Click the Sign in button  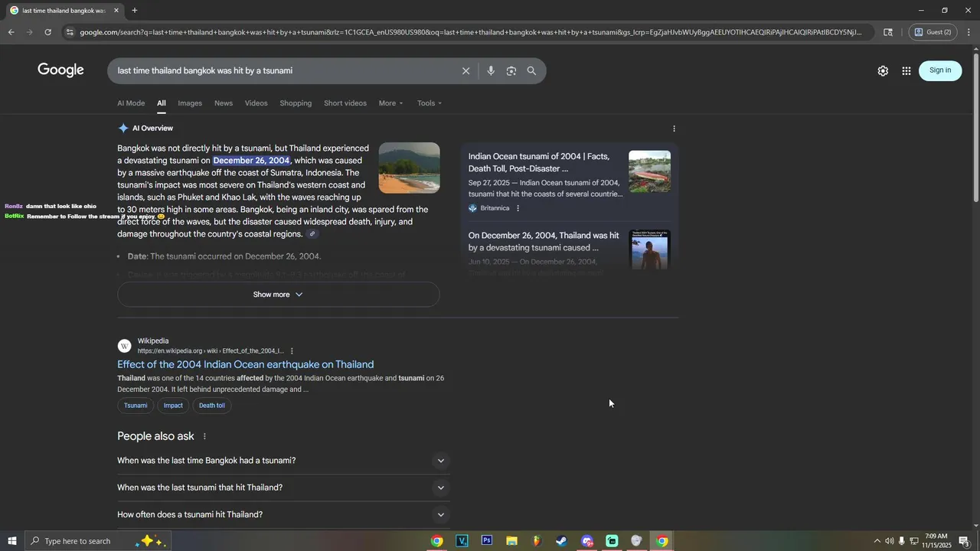click(x=940, y=70)
